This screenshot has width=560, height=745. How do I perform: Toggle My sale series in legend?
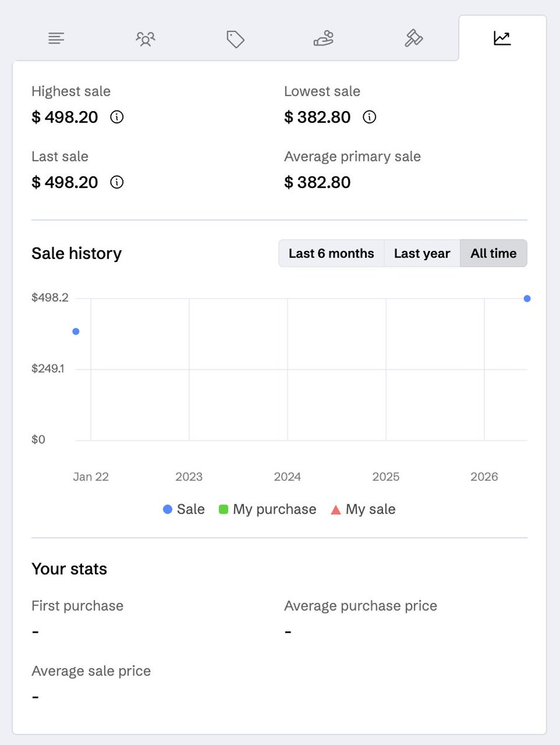coord(363,509)
